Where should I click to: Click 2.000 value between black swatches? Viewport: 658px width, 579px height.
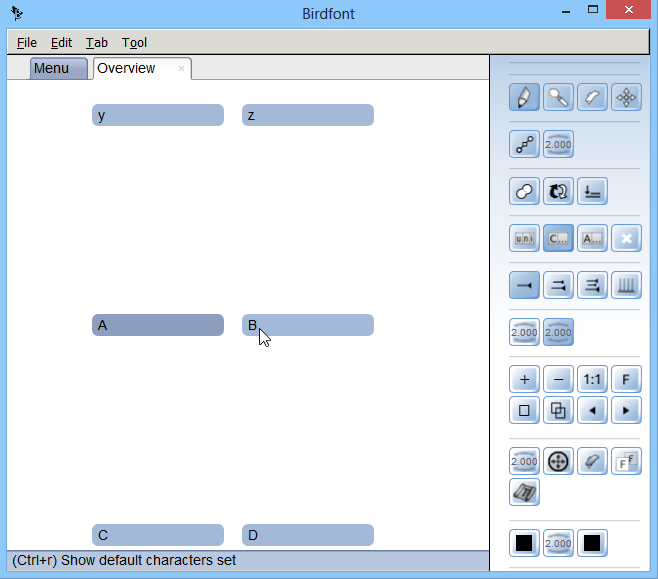pos(558,543)
